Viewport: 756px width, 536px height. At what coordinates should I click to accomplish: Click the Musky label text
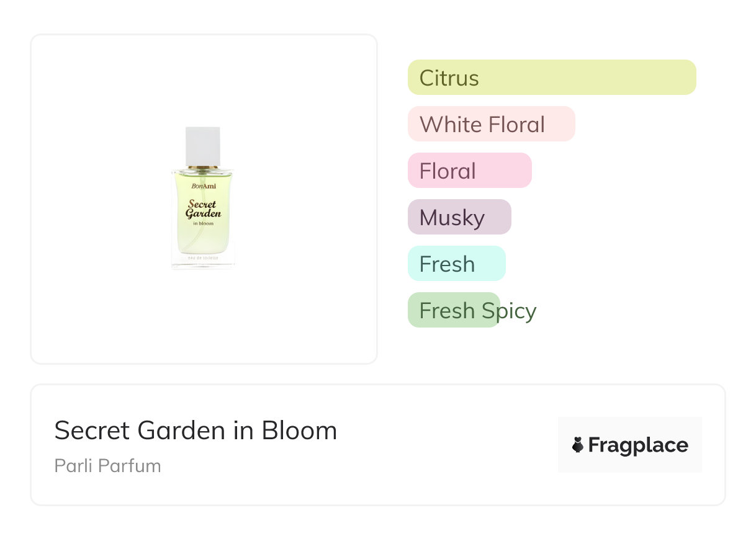pyautogui.click(x=452, y=218)
